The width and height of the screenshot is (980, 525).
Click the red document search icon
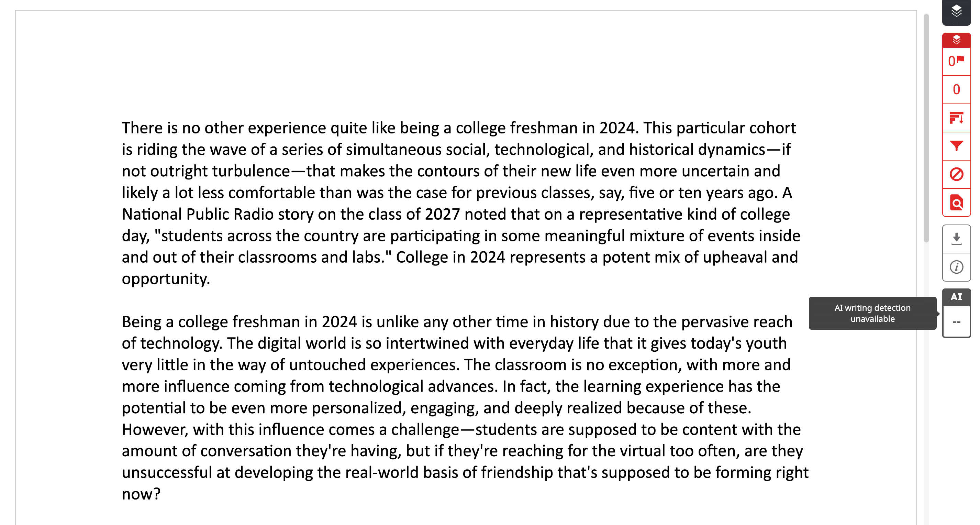pyautogui.click(x=956, y=203)
